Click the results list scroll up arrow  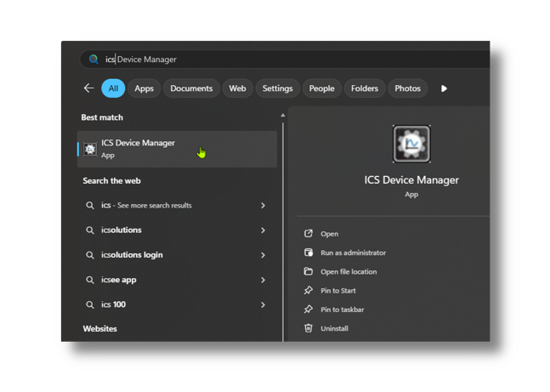(x=283, y=115)
